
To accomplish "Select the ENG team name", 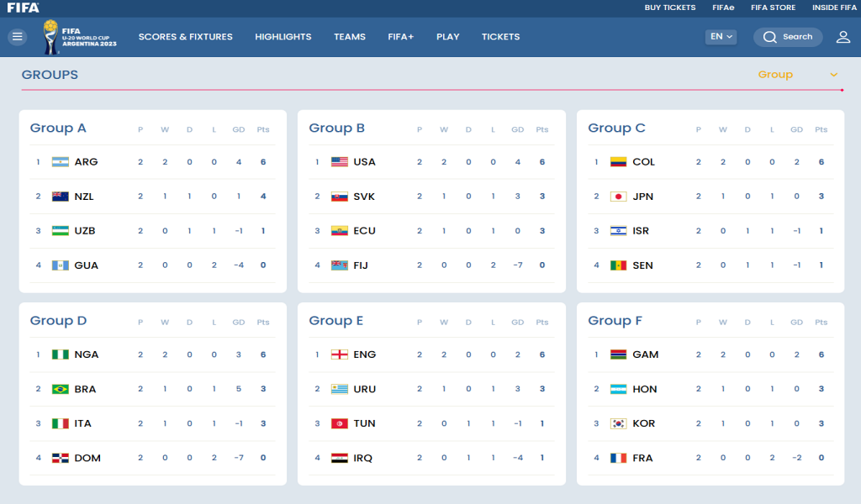I will [x=365, y=354].
